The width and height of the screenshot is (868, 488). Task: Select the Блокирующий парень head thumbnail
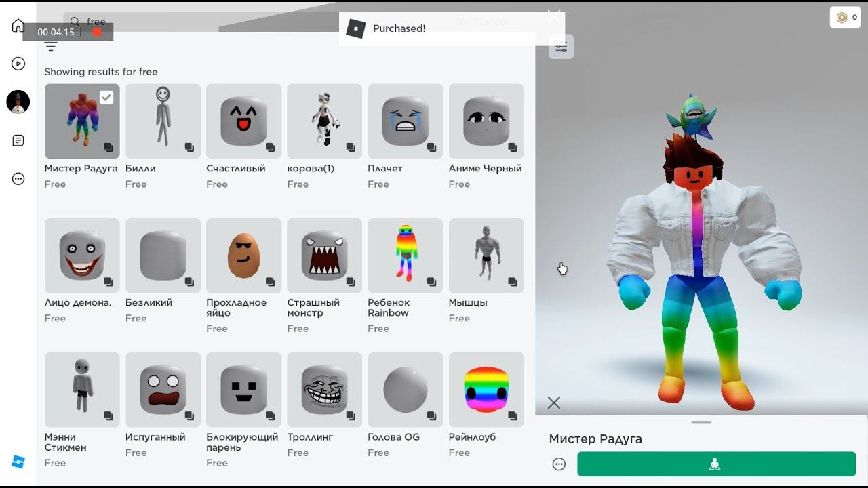243,390
